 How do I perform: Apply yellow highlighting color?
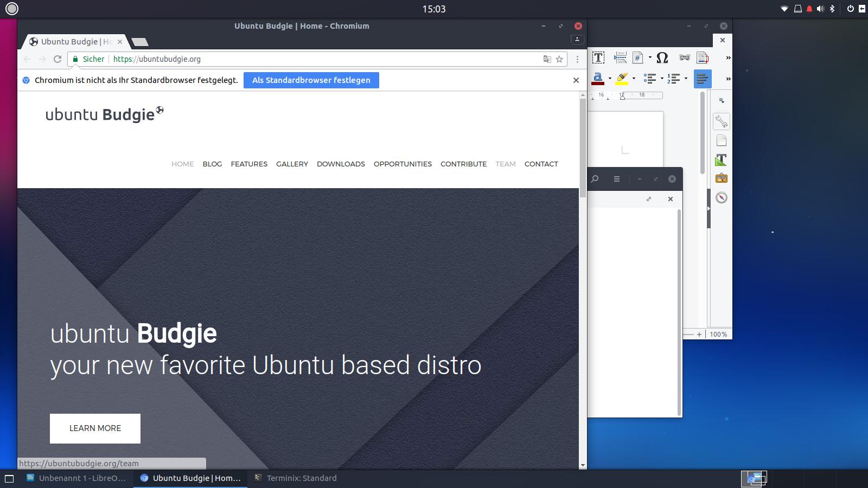(622, 79)
